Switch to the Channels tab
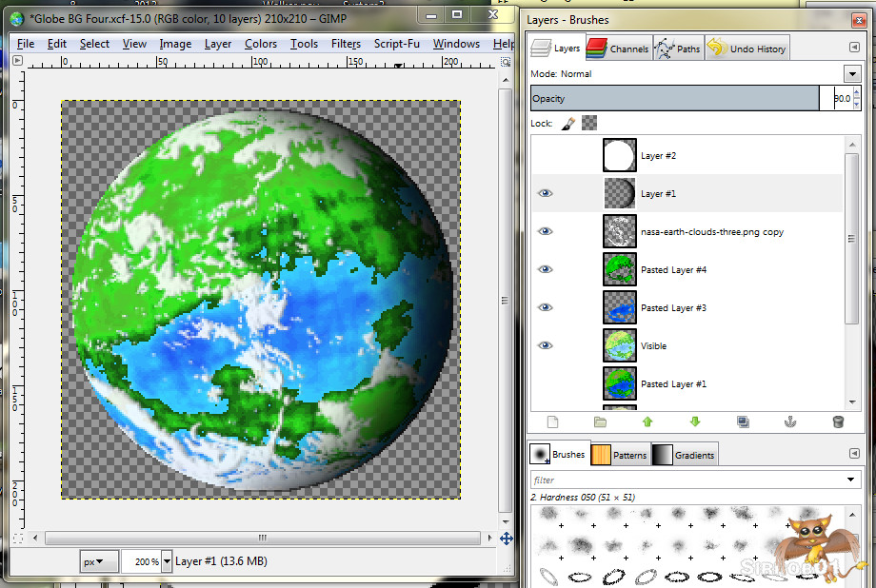The height and width of the screenshot is (588, 876). (x=618, y=49)
